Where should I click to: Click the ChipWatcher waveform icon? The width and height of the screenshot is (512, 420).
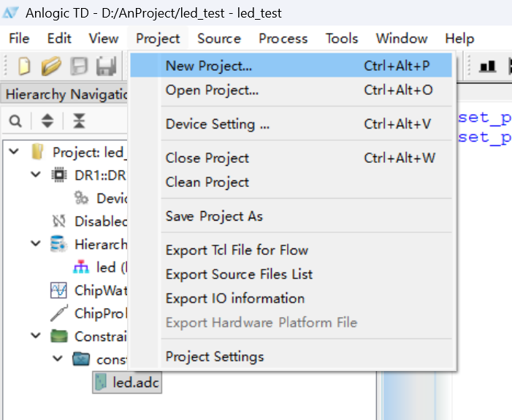[x=58, y=290]
